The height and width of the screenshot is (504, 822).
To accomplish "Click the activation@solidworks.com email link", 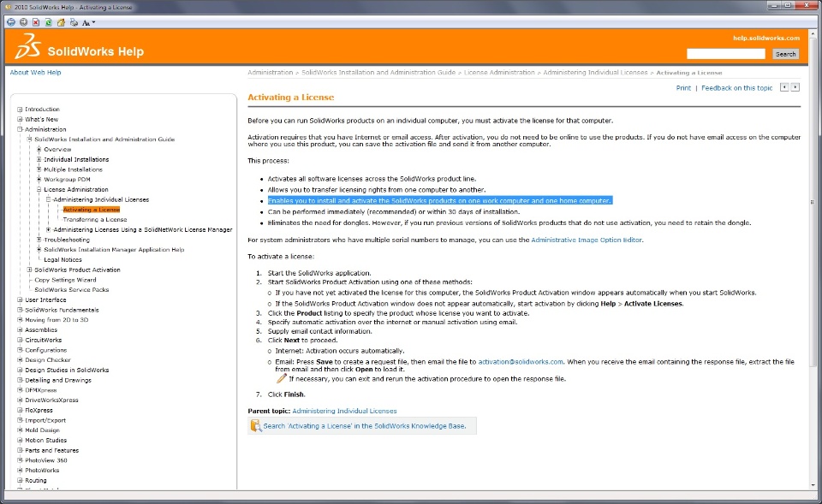I will click(x=520, y=361).
